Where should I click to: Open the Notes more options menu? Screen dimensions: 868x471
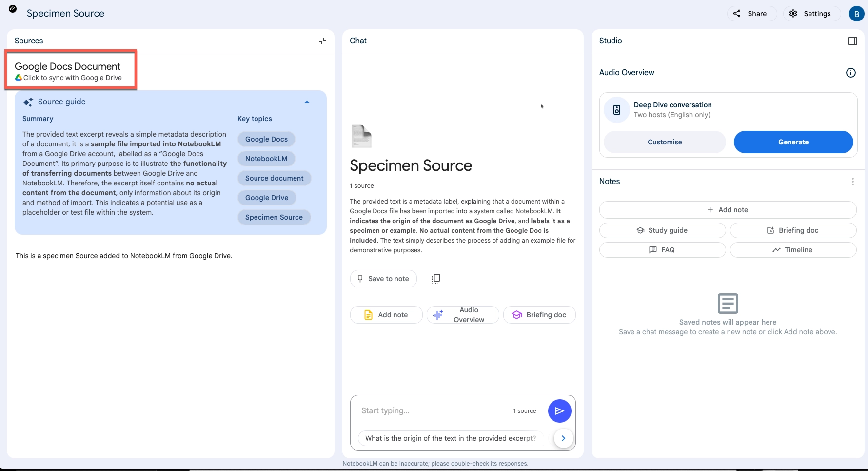coord(852,182)
